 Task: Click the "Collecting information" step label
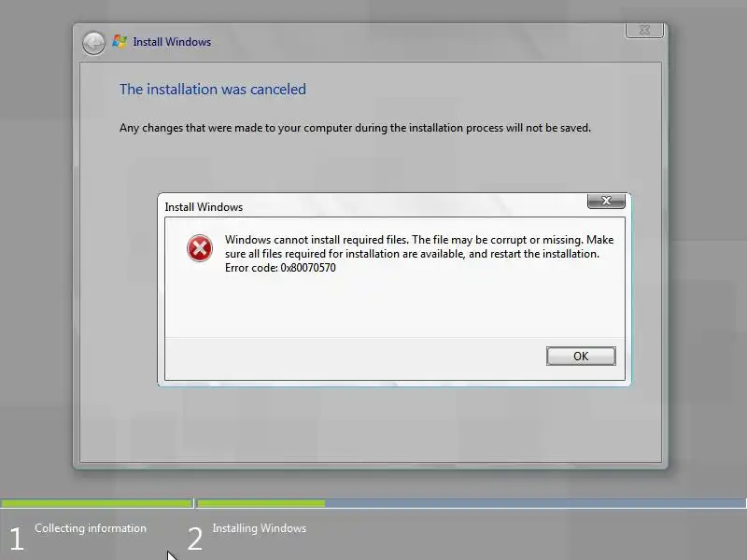91,528
